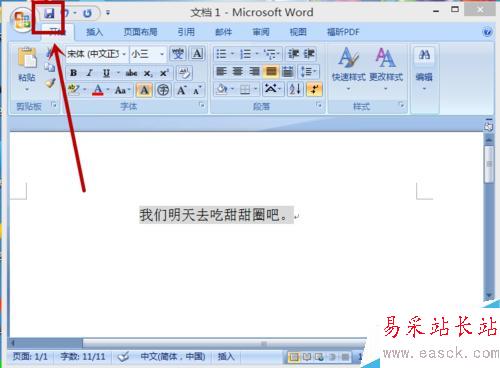
Task: Click the language 中文(简体, 中国) indicator
Action: [173, 357]
